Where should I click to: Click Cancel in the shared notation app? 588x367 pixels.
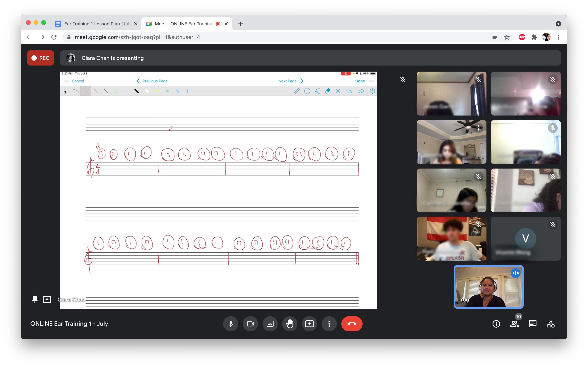tap(78, 81)
